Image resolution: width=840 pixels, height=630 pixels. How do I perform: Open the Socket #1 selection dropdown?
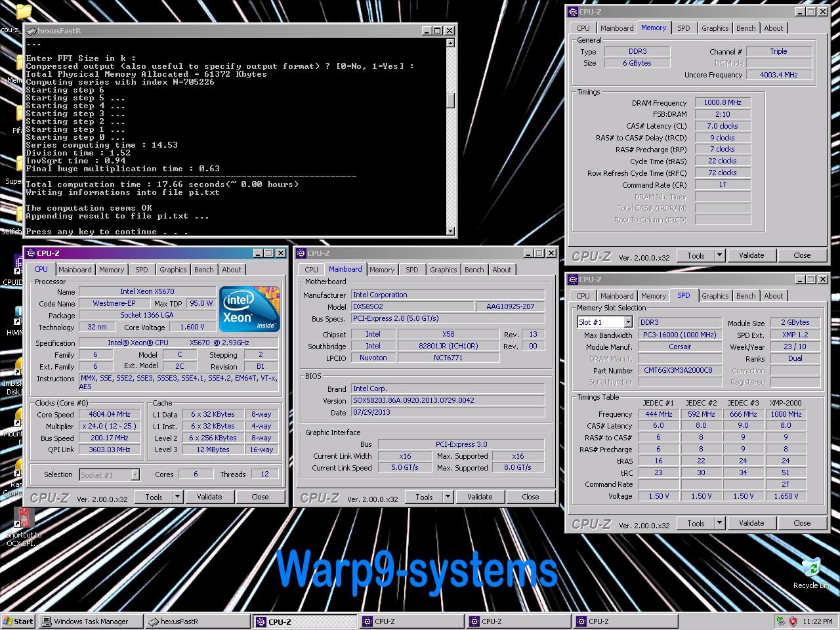[x=135, y=474]
